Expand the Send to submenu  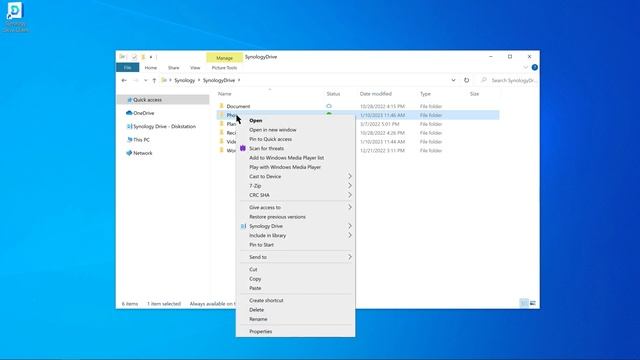(x=350, y=257)
